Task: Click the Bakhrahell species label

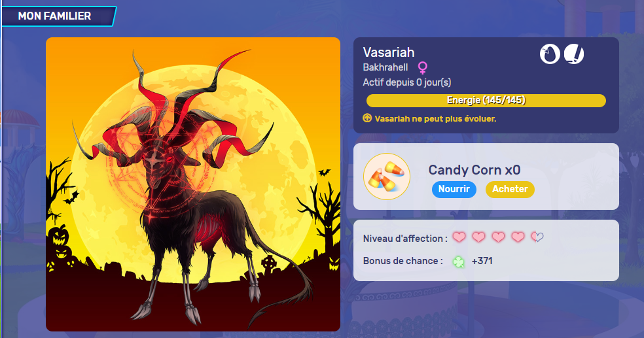Action: (x=385, y=67)
